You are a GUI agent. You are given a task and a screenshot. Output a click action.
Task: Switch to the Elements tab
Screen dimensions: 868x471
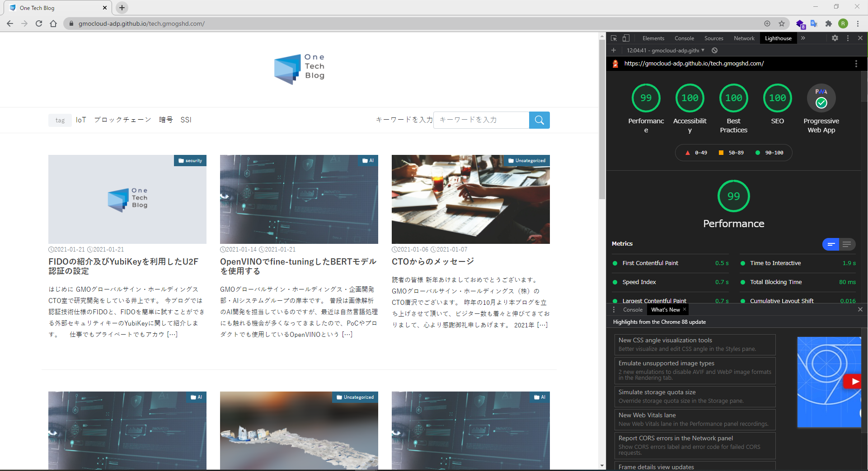pyautogui.click(x=653, y=38)
